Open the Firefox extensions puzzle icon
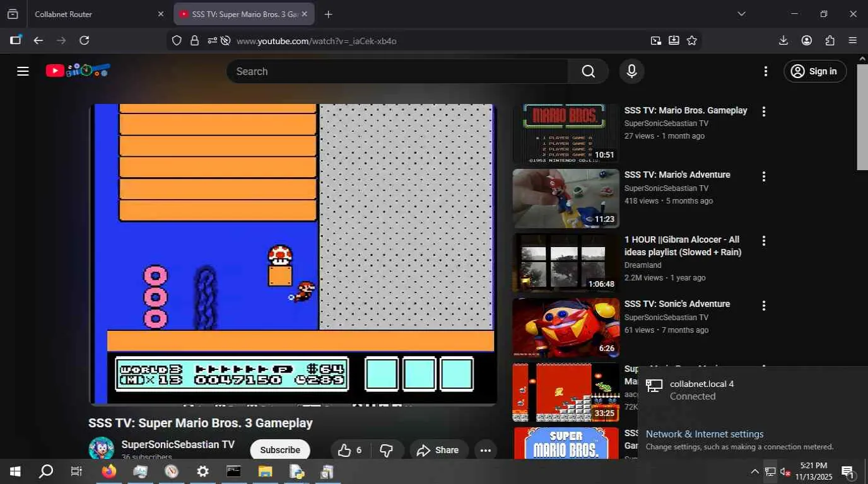Viewport: 868px width, 484px height. coord(830,40)
